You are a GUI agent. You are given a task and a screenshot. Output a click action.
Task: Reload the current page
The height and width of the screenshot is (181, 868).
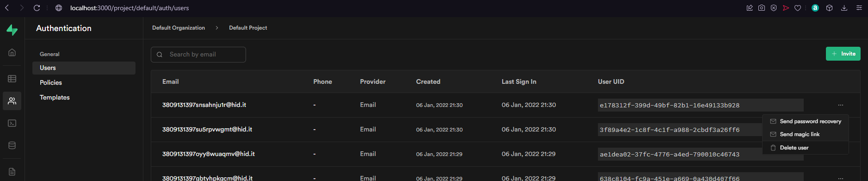pos(37,8)
